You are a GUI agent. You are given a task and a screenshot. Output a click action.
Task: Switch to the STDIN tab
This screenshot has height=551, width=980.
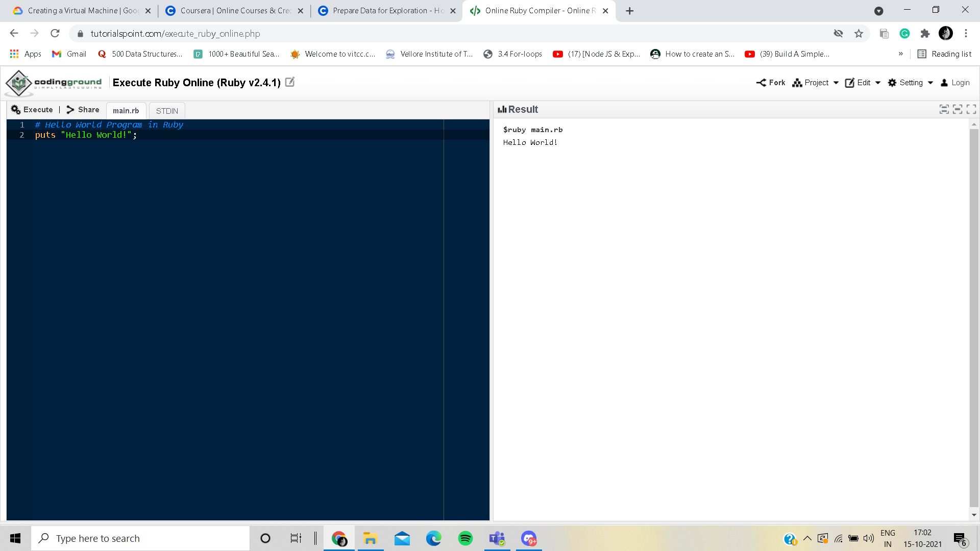pyautogui.click(x=167, y=111)
